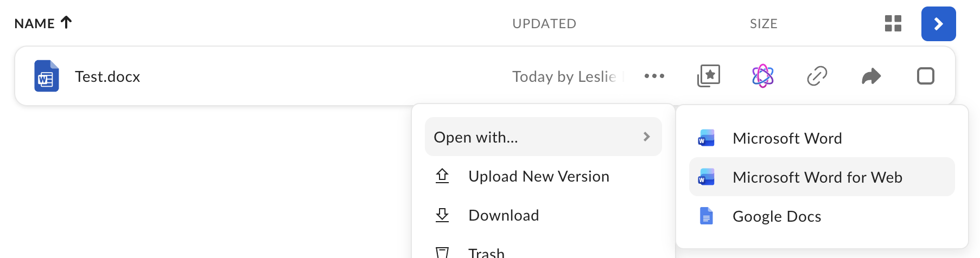Add Test.docx to a collection
The image size is (980, 258).
click(x=708, y=76)
